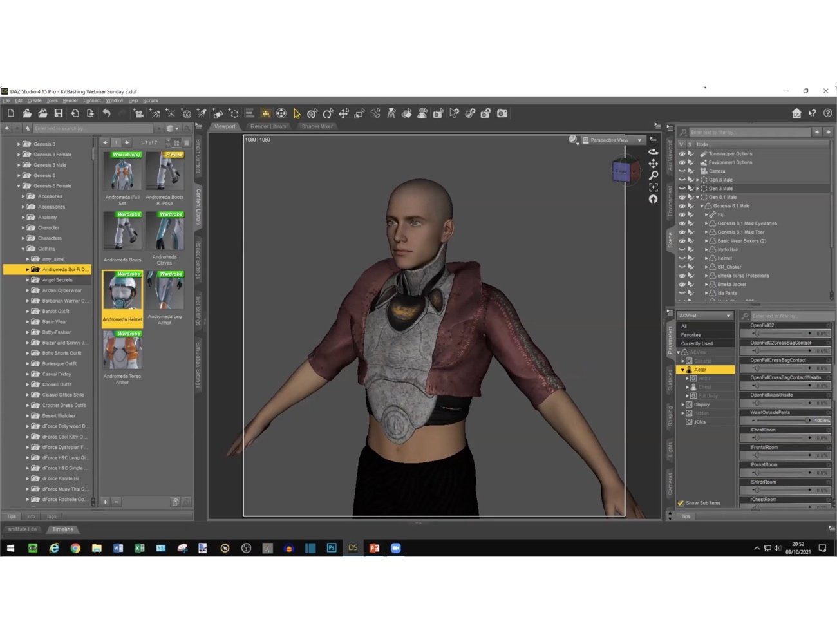
Task: Click the Open File folder icon
Action: point(26,113)
